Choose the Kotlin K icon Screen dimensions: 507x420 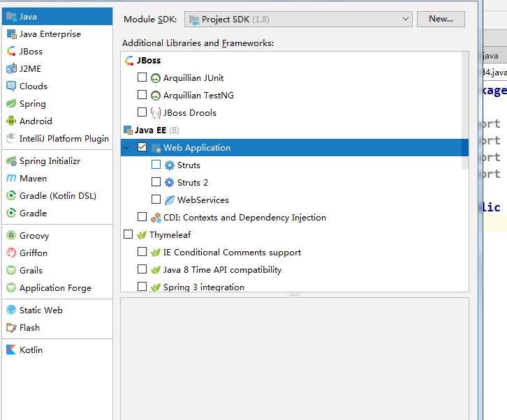11,350
